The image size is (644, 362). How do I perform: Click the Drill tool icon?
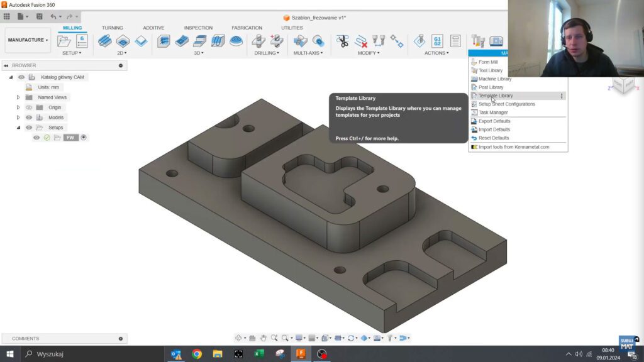pyautogui.click(x=258, y=41)
